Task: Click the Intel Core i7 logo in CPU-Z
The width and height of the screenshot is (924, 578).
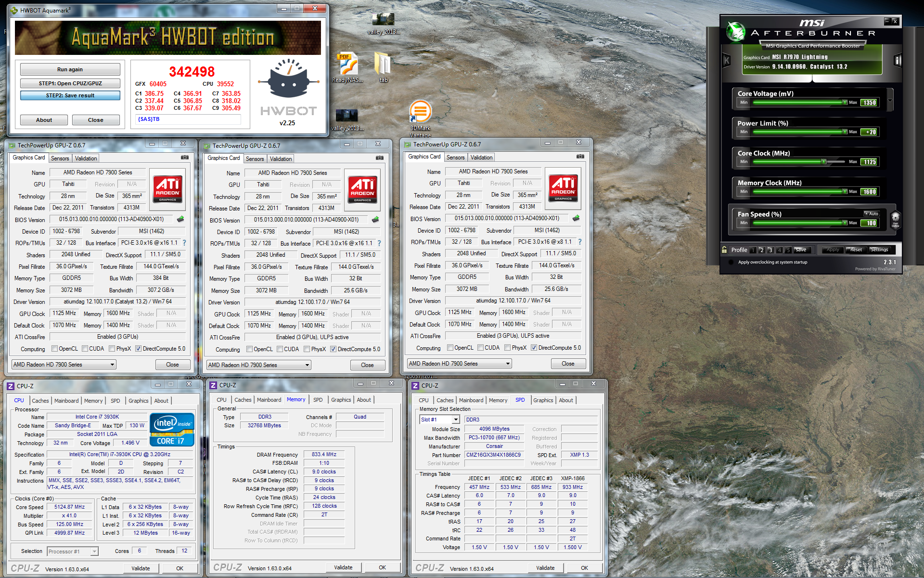Action: coord(172,429)
